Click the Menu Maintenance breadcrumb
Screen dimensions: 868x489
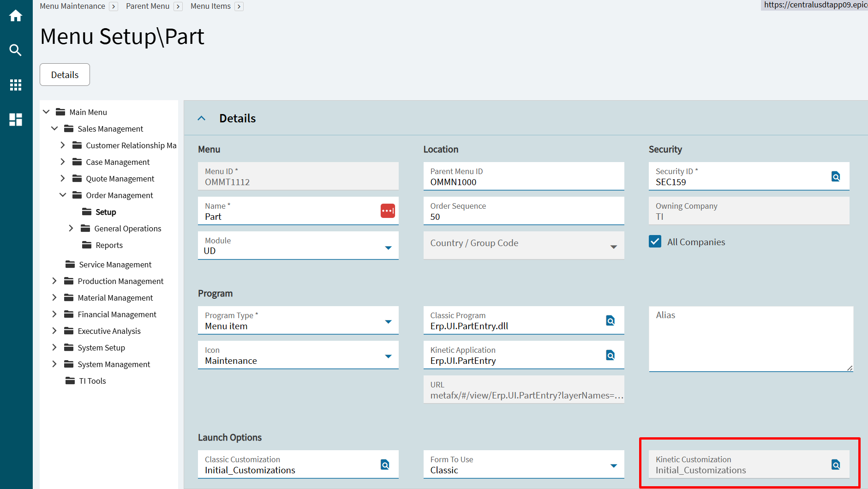tap(72, 6)
